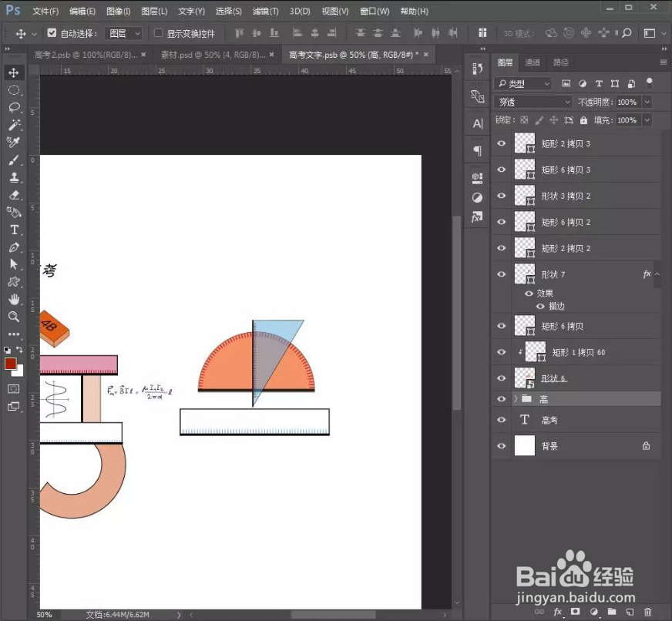The width and height of the screenshot is (672, 621).
Task: Open the Character panel icon
Action: tap(478, 124)
